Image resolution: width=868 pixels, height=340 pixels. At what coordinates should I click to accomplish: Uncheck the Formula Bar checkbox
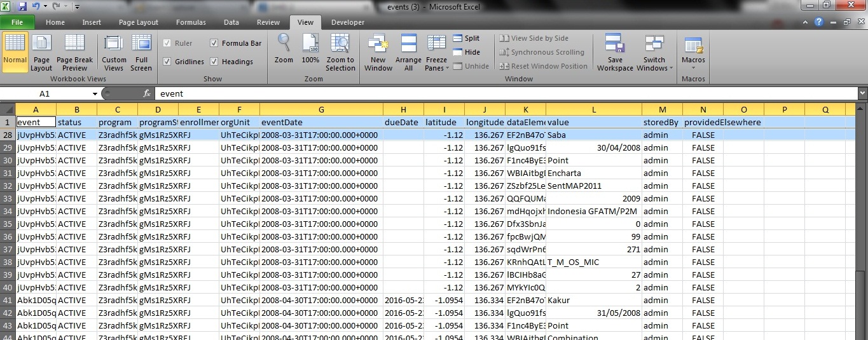coord(214,43)
